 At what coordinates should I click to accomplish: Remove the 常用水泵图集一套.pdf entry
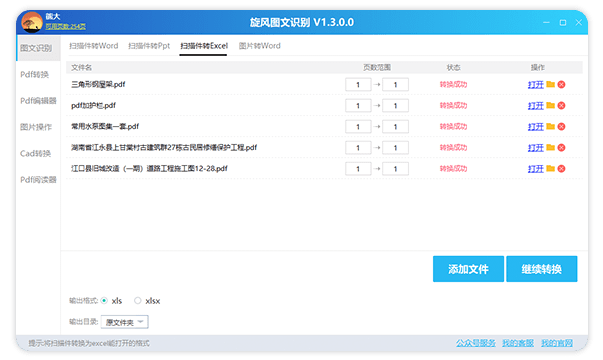561,127
